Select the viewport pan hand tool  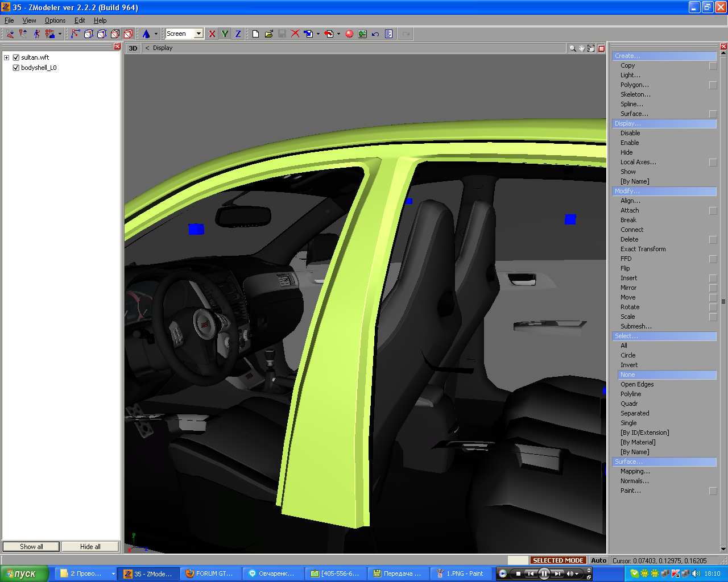pyautogui.click(x=582, y=48)
